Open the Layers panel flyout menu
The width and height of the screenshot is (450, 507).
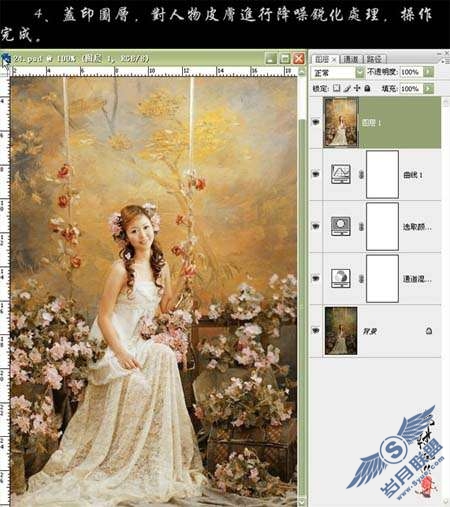[x=444, y=61]
